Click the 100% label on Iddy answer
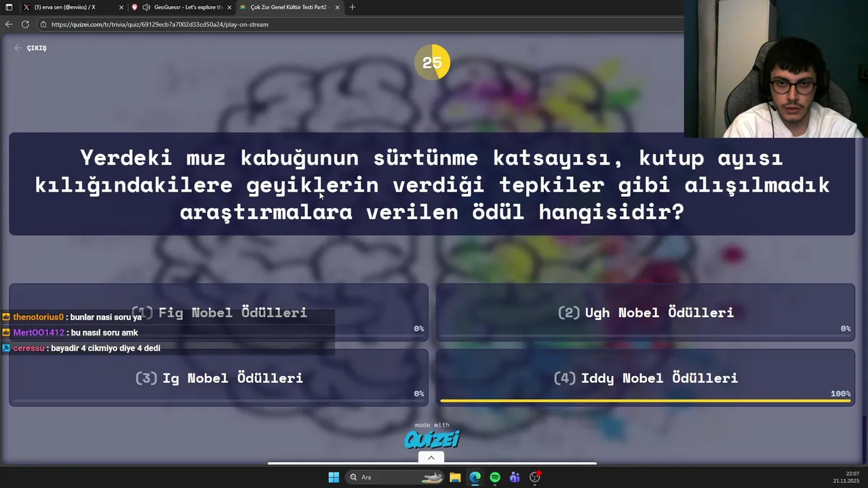Screen dimensions: 868x488 click(840, 394)
